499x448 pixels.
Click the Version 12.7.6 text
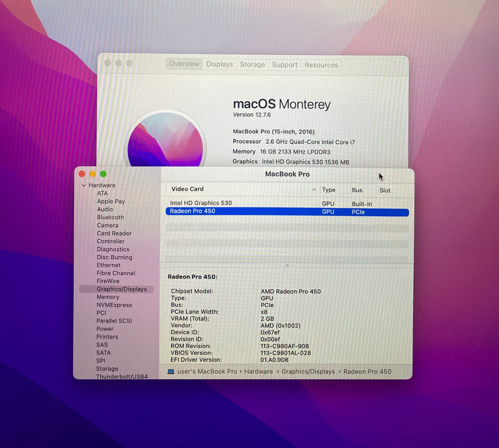pyautogui.click(x=252, y=115)
